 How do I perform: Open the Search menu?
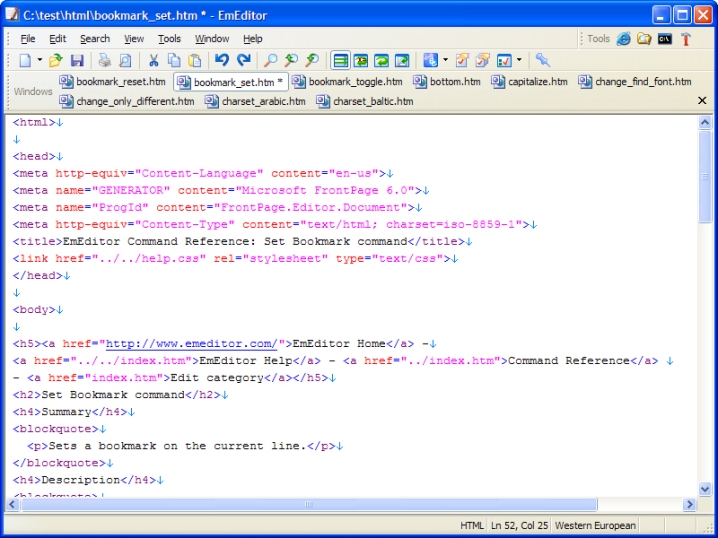point(95,39)
